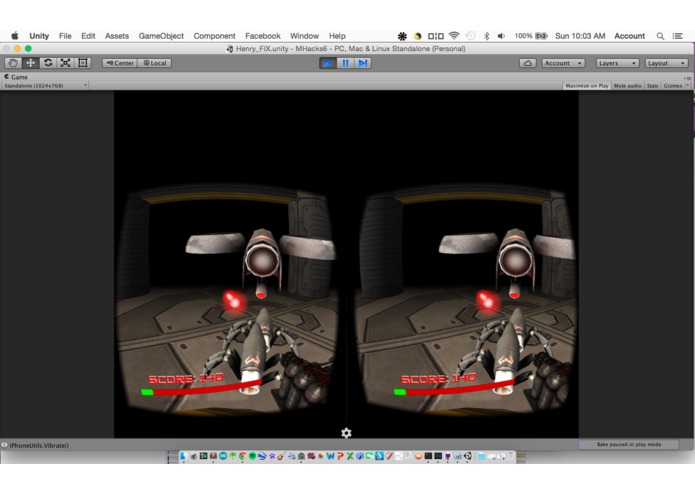Open the Unity application menu
Viewport: 695px width, 494px height.
point(39,36)
